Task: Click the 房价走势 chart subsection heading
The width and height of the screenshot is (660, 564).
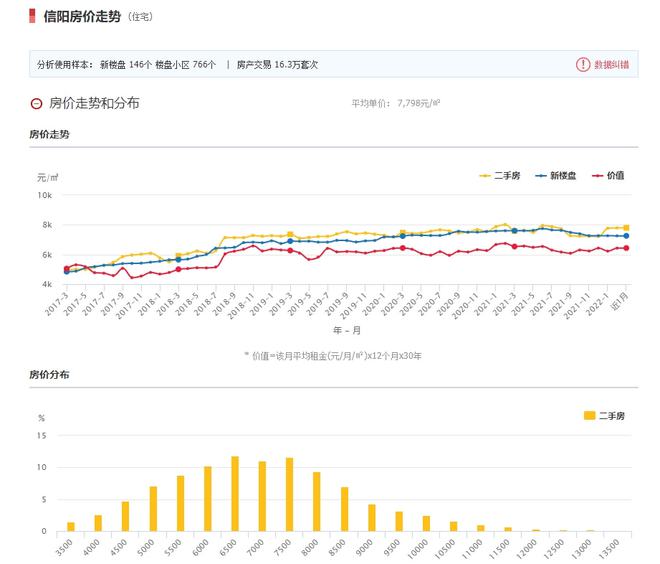Action: tap(50, 134)
